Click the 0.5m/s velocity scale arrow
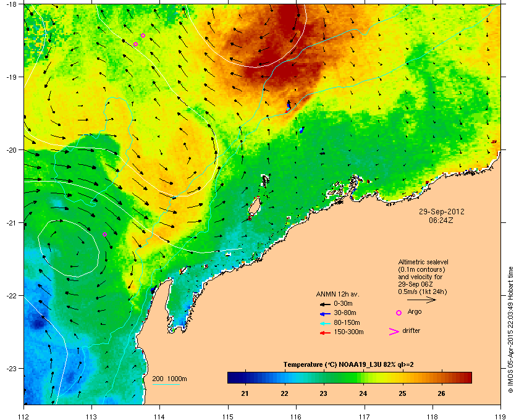The width and height of the screenshot is (519, 420). click(x=421, y=300)
